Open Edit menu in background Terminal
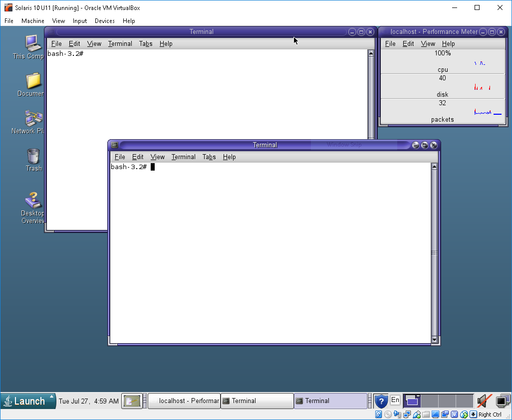 click(74, 44)
